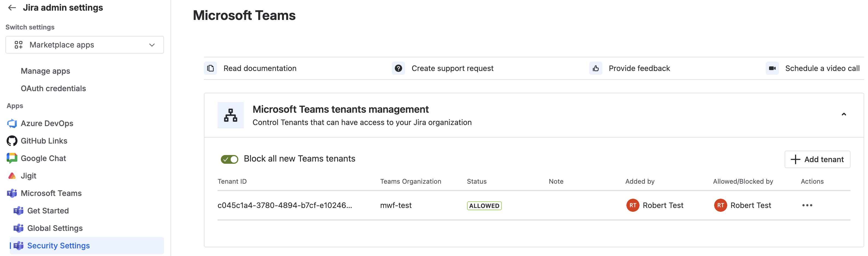868x256 pixels.
Task: Click the Schedule a video call camera icon
Action: pos(772,68)
